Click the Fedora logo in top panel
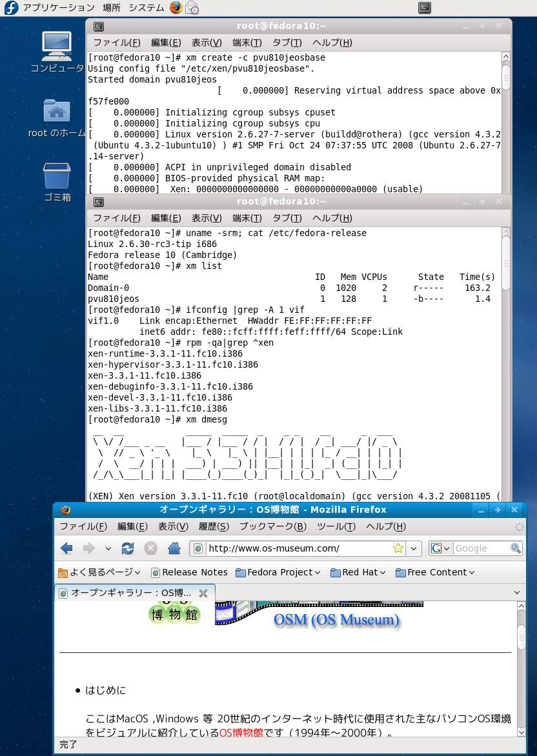Viewport: 537px width, 756px height. pyautogui.click(x=10, y=7)
